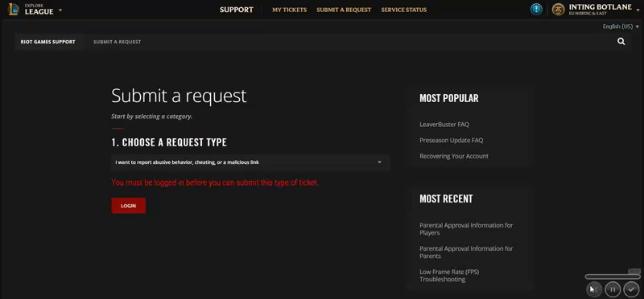Open Low Frame Rate (FPS) Troubleshooting
The height and width of the screenshot is (299, 644).
449,275
